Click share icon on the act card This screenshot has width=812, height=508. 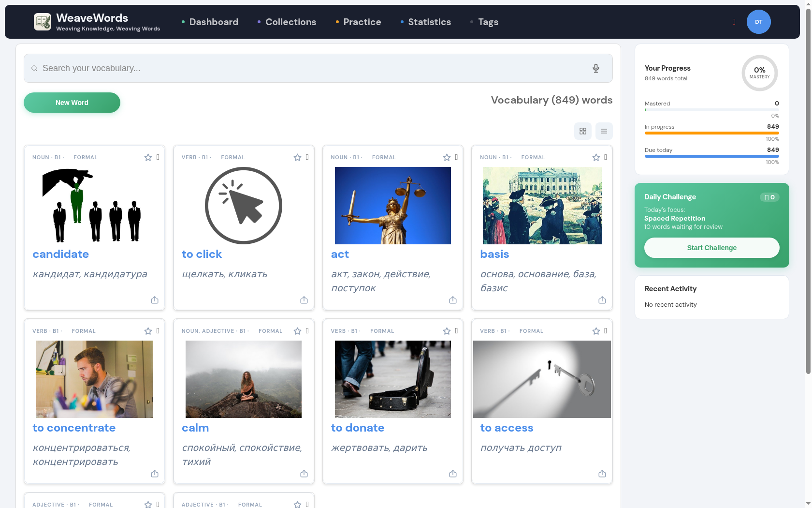[453, 300]
